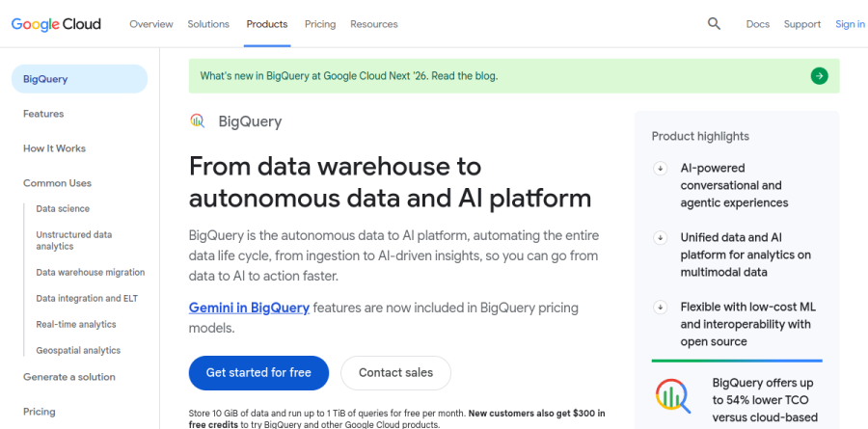Select Real-time analytics in sidebar
Viewport: 868px width, 429px height.
point(76,324)
